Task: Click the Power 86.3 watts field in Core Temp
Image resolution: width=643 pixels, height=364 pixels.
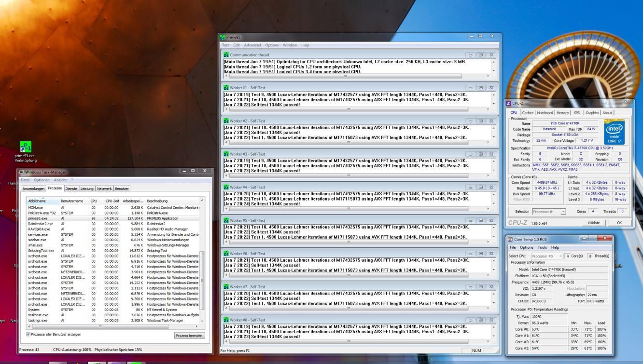Action: 548,323
